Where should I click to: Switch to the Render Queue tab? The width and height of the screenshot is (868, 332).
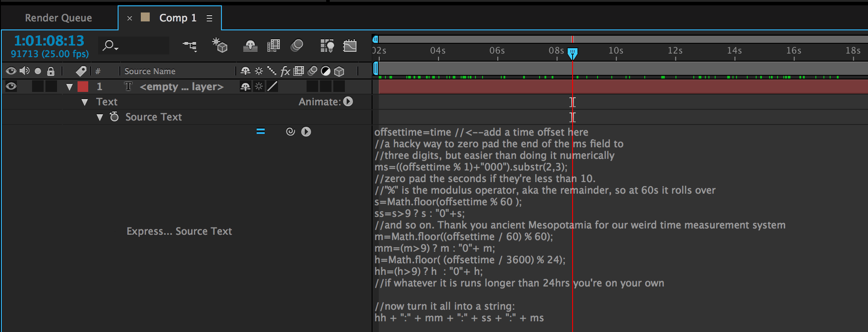click(58, 18)
